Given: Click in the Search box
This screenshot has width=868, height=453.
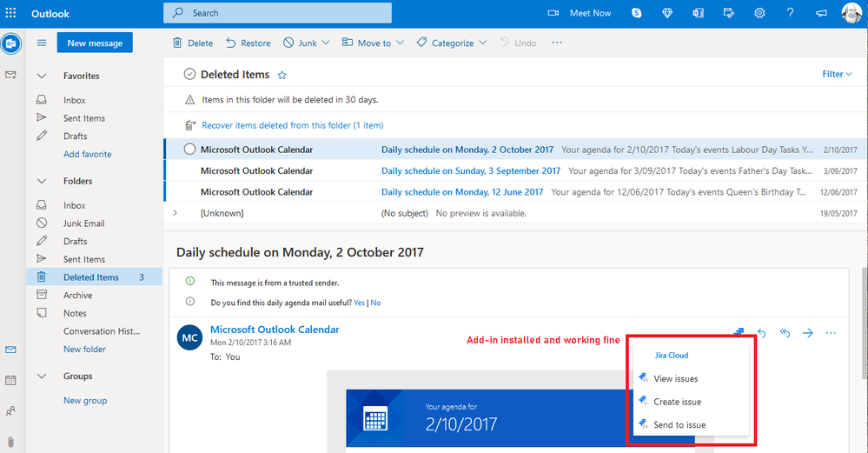Looking at the screenshot, I should (x=277, y=13).
